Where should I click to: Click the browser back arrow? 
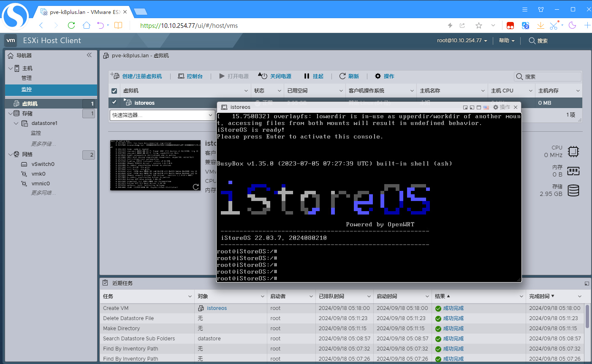coord(41,25)
